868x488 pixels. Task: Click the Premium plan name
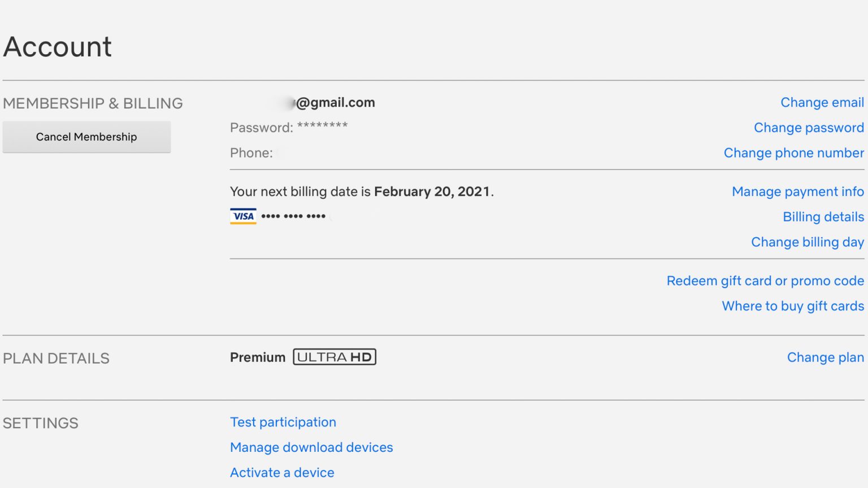pos(258,358)
